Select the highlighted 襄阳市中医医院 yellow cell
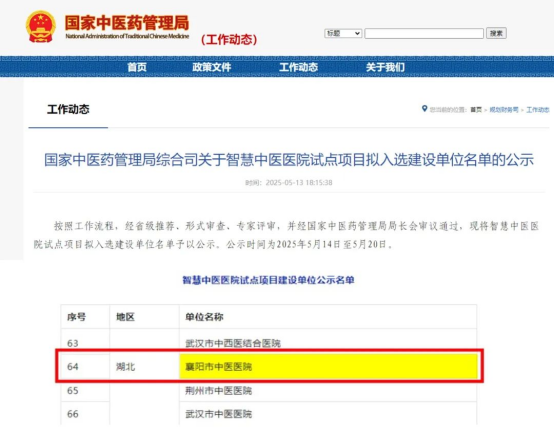This screenshot has height=434, width=554. 328,366
